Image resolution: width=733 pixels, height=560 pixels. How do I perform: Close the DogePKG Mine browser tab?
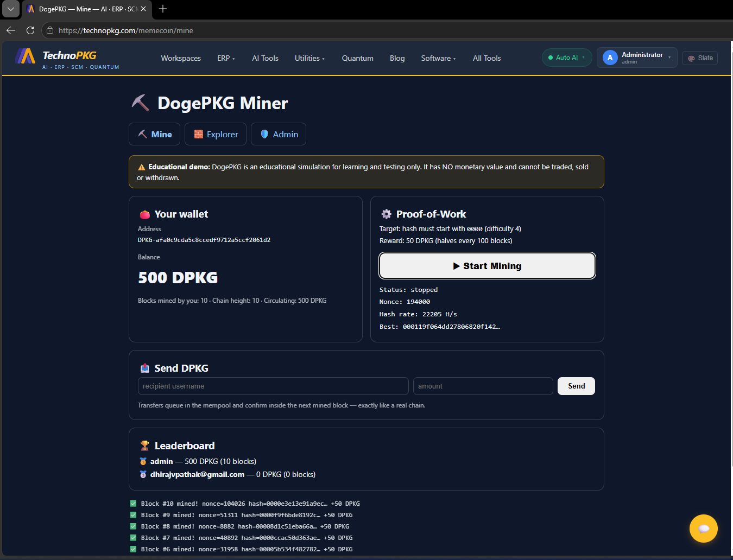coord(143,9)
